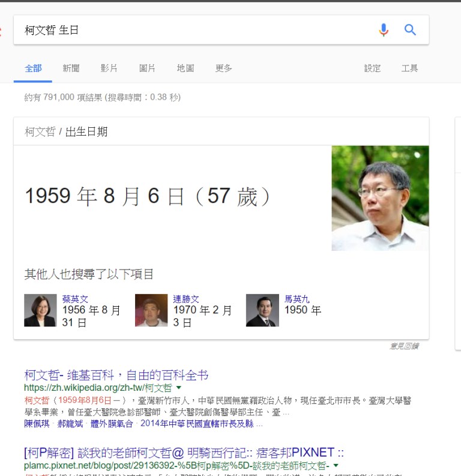This screenshot has height=476, width=461.
Task: Open the 工具 search tools
Action: [410, 68]
